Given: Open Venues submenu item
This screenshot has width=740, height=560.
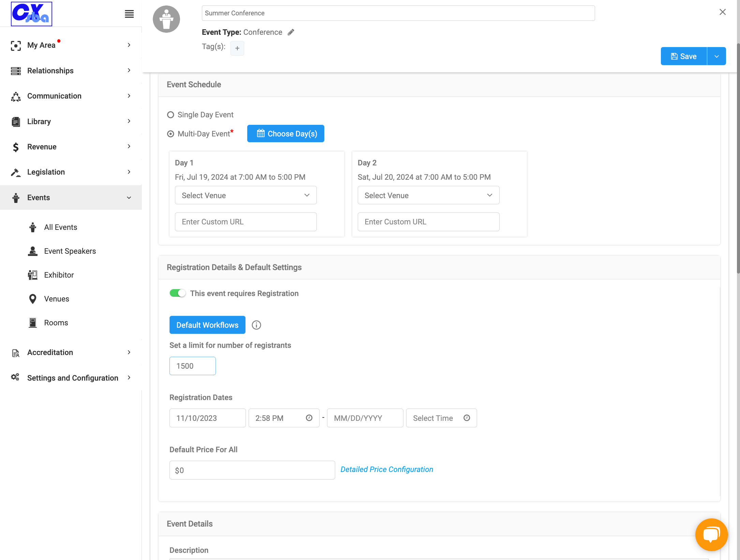Looking at the screenshot, I should tap(56, 299).
